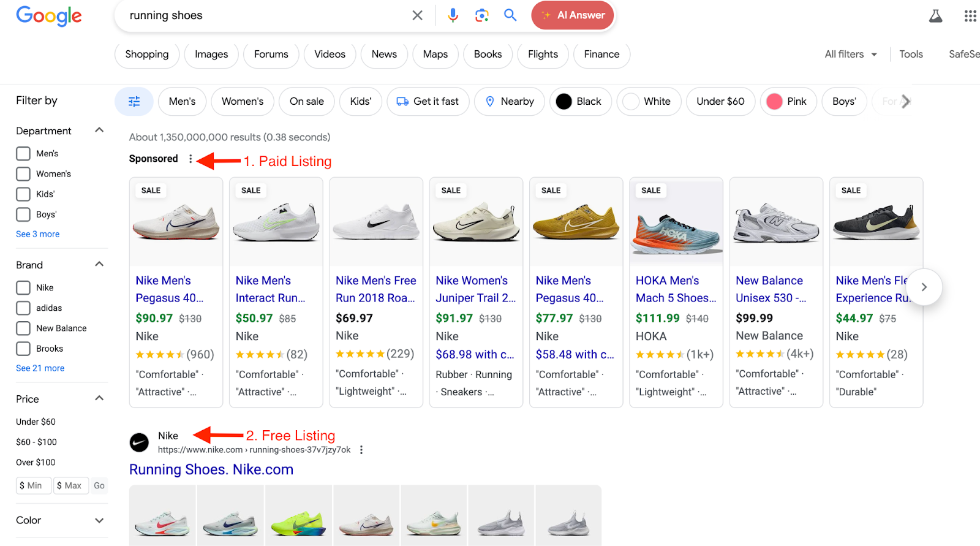This screenshot has height=546, width=980.
Task: Open HOKA Mach 5 shoe image
Action: click(x=676, y=223)
